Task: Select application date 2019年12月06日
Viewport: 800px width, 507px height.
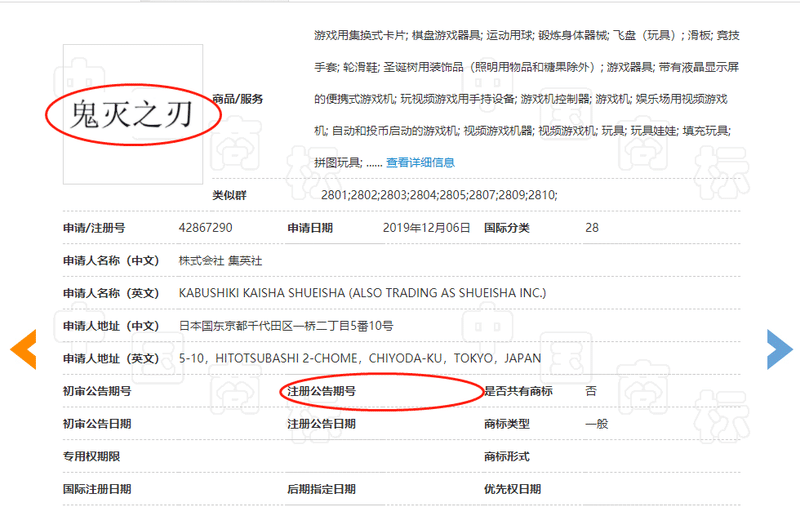Action: 426,228
